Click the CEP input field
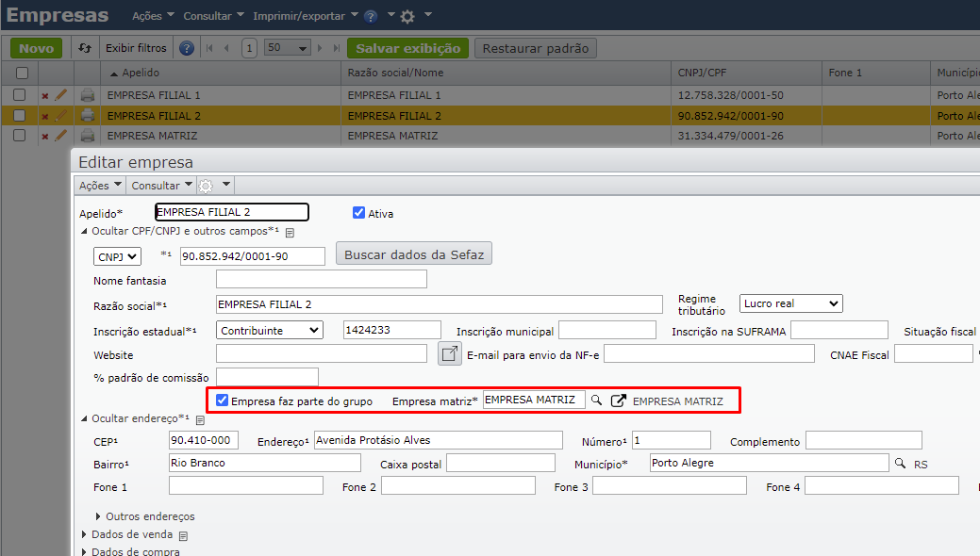The height and width of the screenshot is (556, 980). (x=204, y=440)
